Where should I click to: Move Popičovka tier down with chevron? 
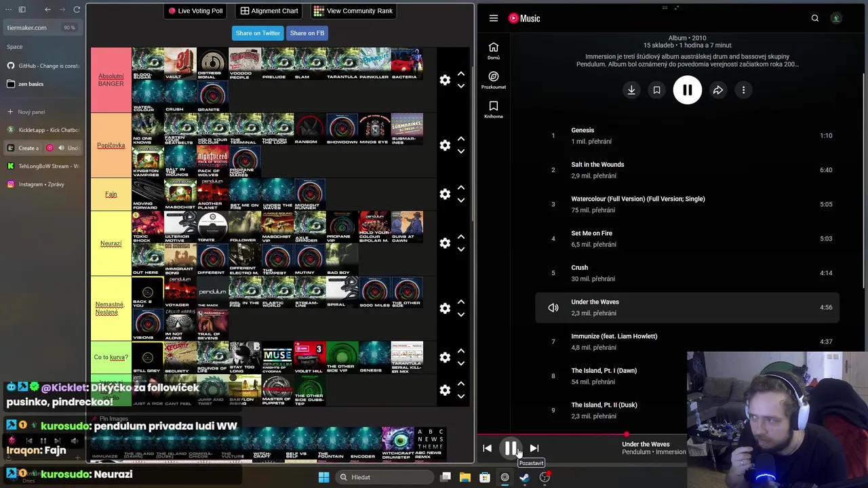pyautogui.click(x=461, y=151)
